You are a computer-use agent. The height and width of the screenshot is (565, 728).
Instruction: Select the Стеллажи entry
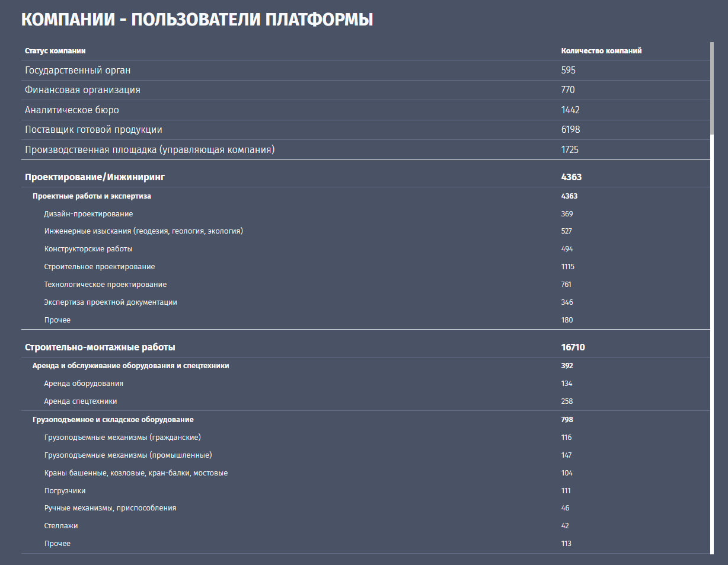point(61,526)
